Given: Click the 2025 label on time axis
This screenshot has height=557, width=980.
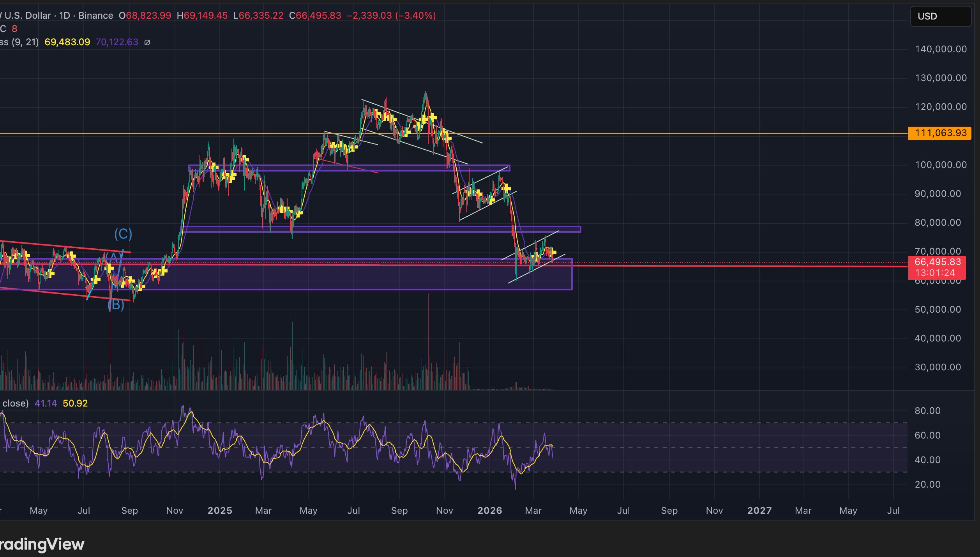Looking at the screenshot, I should [x=220, y=511].
